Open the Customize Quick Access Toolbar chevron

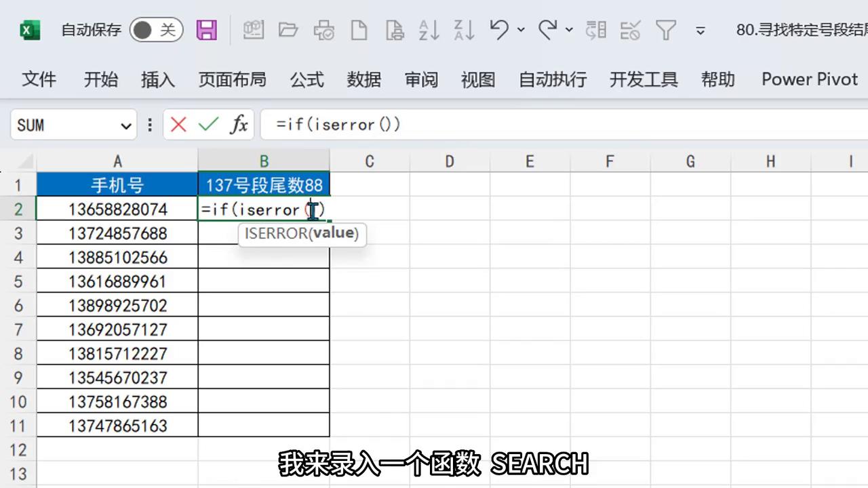[x=700, y=30]
